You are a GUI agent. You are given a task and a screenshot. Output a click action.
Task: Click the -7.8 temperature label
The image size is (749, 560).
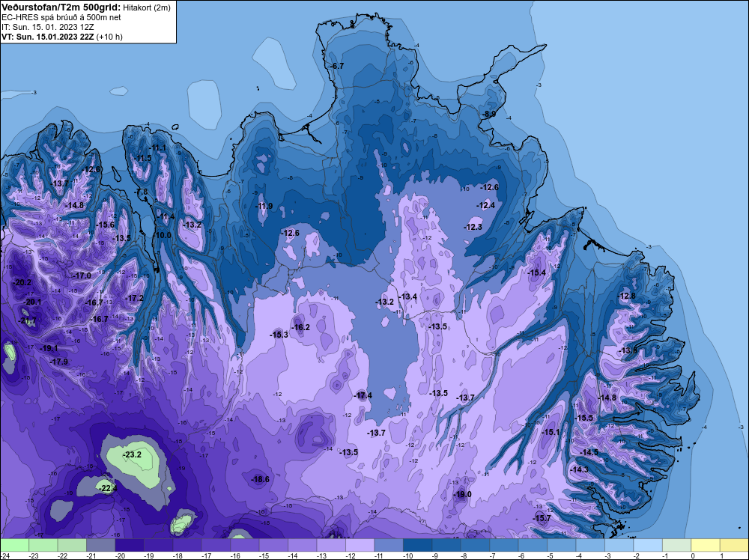coord(142,192)
